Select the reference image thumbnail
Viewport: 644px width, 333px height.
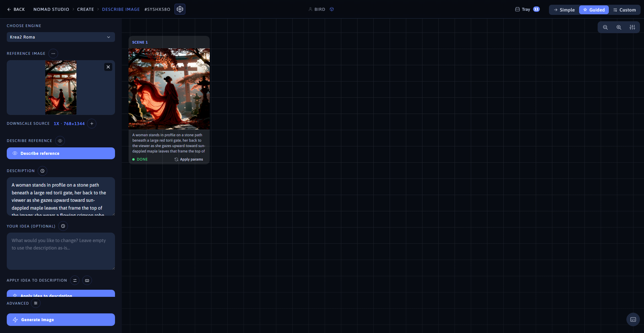point(61,88)
